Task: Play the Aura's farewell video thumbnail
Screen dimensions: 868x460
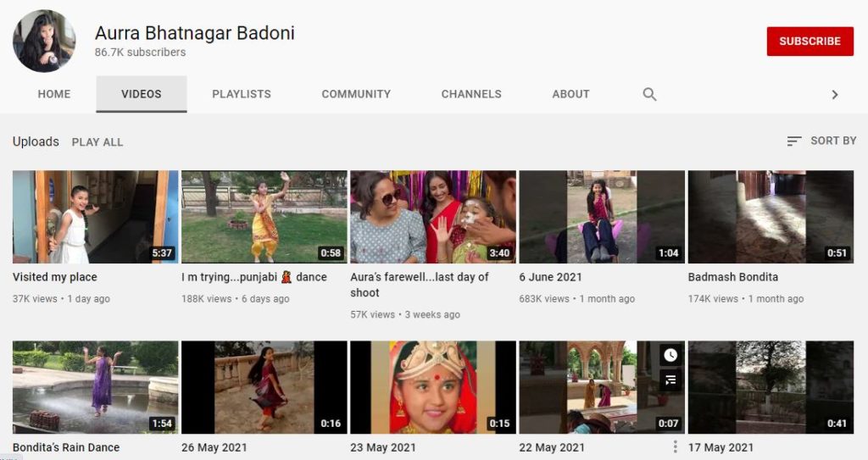Action: click(x=433, y=216)
